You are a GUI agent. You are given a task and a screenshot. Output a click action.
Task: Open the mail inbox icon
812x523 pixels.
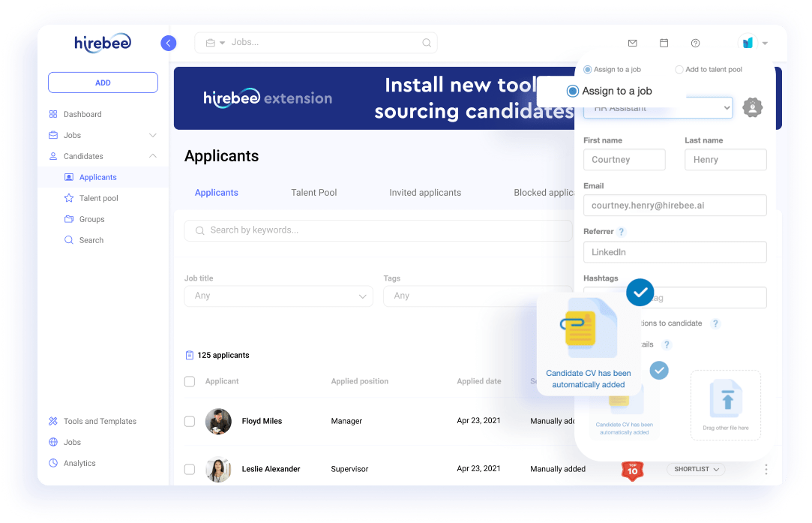click(632, 43)
